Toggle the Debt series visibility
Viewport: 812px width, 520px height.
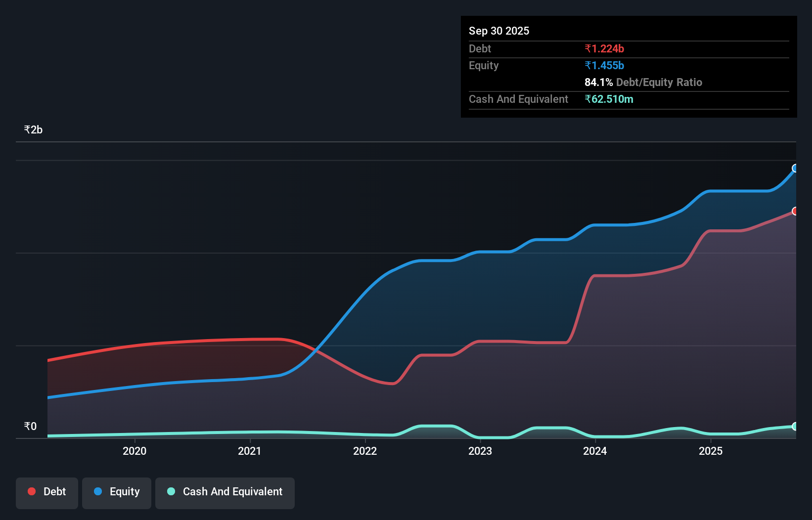pos(47,491)
